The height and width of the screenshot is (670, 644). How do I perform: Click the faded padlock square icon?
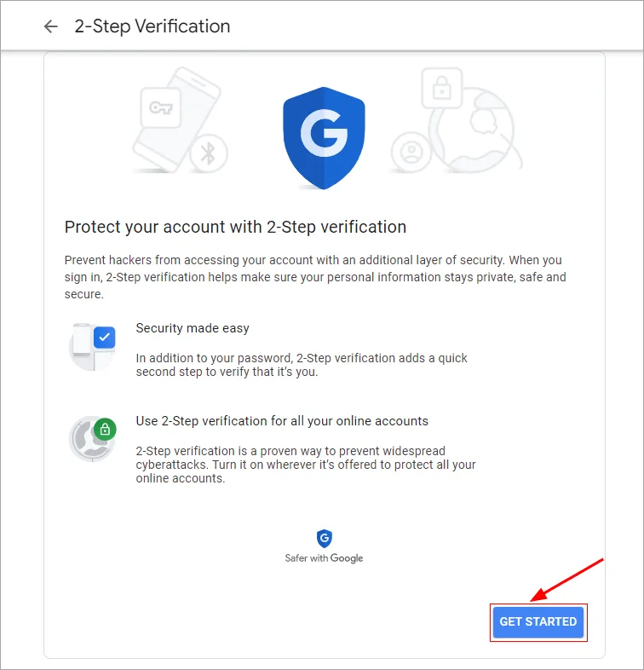click(442, 88)
